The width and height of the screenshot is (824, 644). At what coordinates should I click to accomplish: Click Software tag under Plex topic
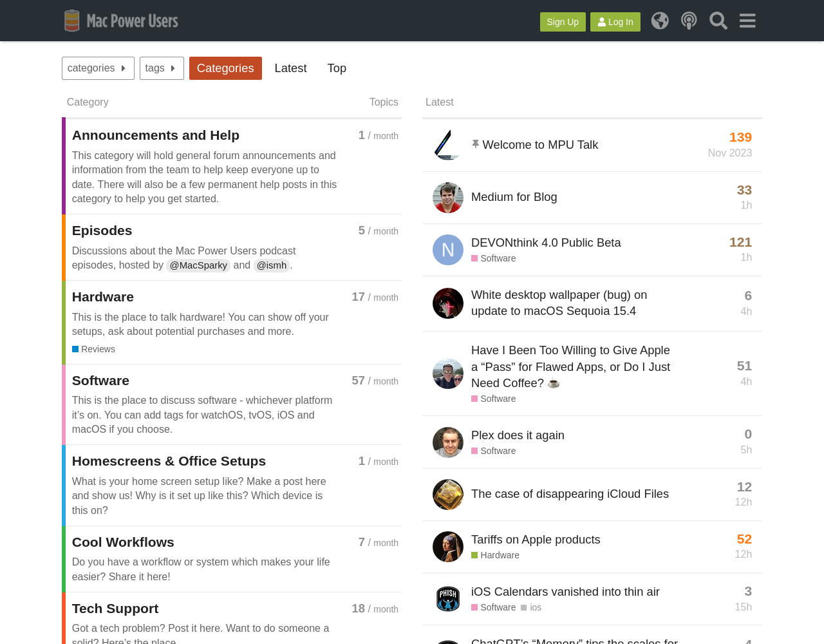click(494, 451)
